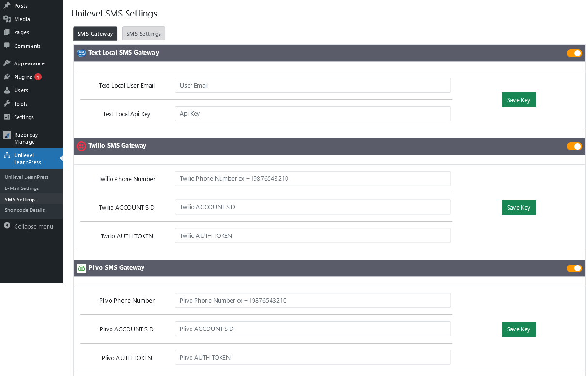This screenshot has height=376, width=588.
Task: Select the SMS Gateway tab
Action: (x=95, y=34)
